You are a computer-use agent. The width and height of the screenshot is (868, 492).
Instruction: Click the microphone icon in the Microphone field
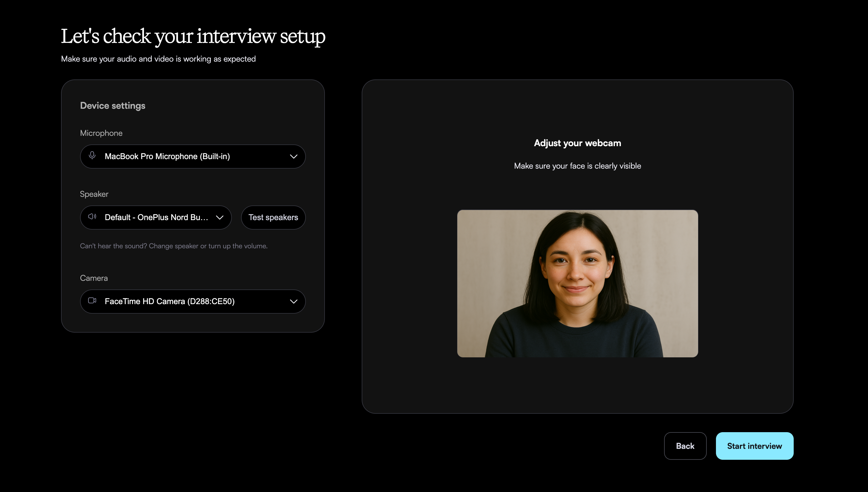pyautogui.click(x=92, y=156)
